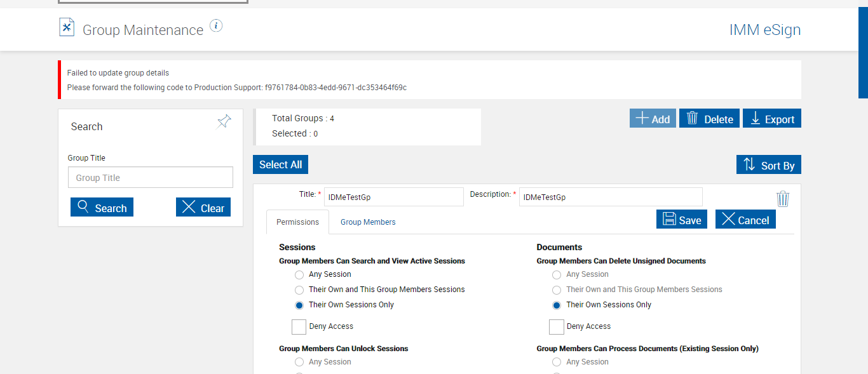Switch to the Group Members tab

[368, 222]
